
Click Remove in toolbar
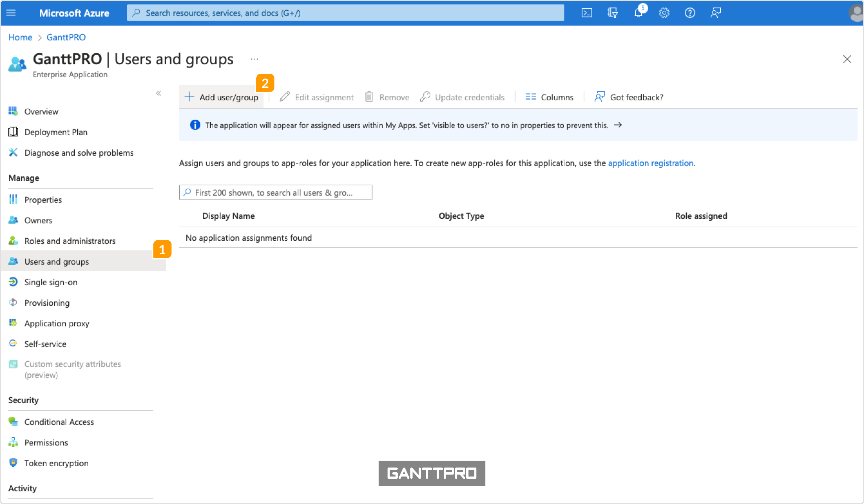pos(387,97)
